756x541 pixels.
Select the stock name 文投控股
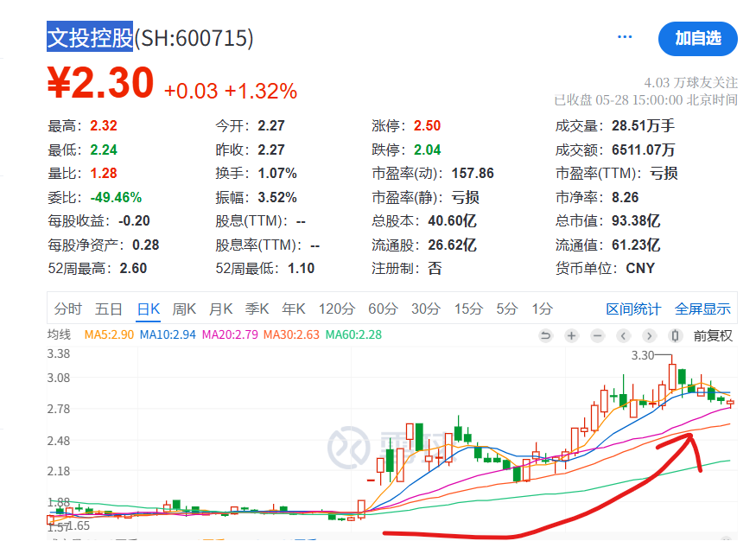click(x=90, y=36)
